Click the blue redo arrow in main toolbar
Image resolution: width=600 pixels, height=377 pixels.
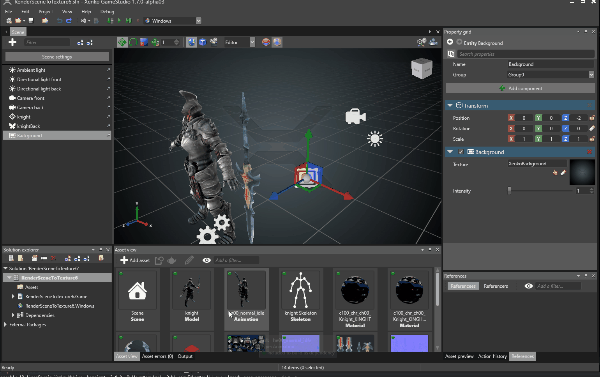tap(69, 21)
